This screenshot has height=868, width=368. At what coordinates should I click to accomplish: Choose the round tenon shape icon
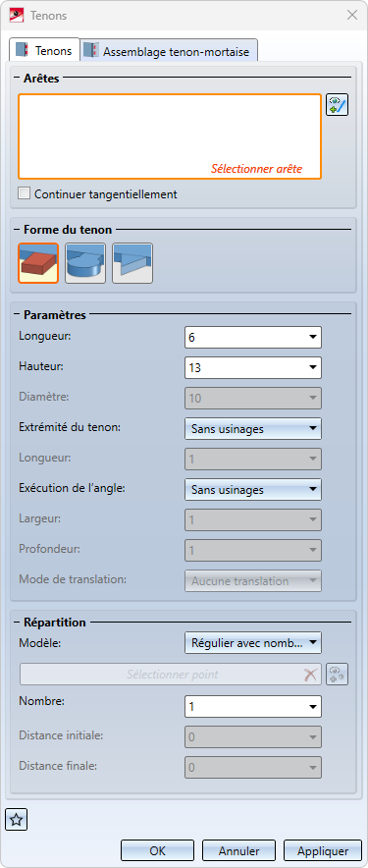(x=85, y=263)
